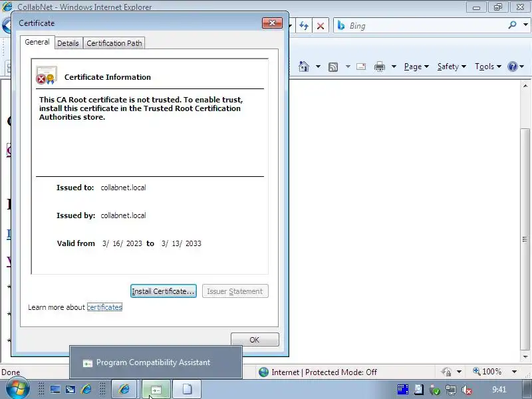Click the zoom magnifier icon at 100%
532x399 pixels.
tap(477, 371)
